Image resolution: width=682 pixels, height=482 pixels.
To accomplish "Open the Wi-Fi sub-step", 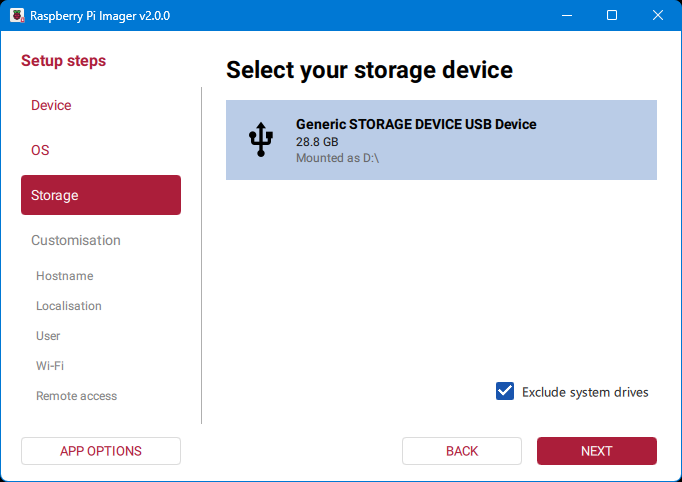I will (50, 366).
